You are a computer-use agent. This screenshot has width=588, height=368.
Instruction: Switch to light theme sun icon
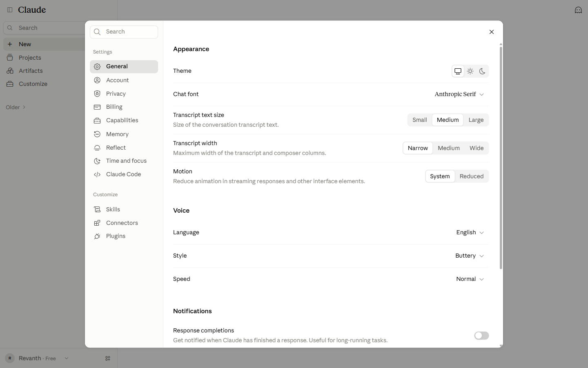coord(470,71)
